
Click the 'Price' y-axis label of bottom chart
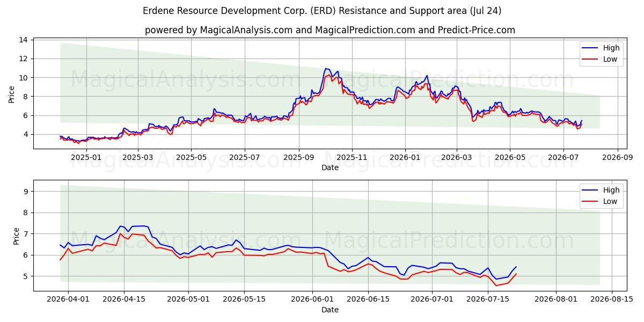tap(16, 236)
